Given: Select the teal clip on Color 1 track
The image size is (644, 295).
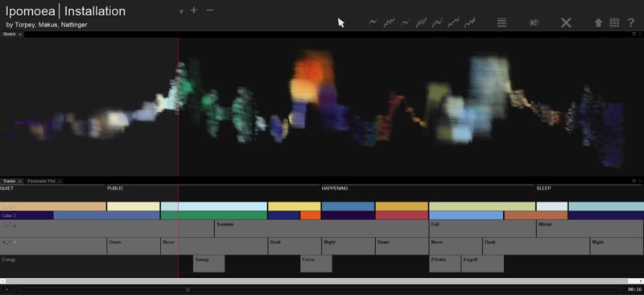Looking at the screenshot, I should (x=606, y=206).
